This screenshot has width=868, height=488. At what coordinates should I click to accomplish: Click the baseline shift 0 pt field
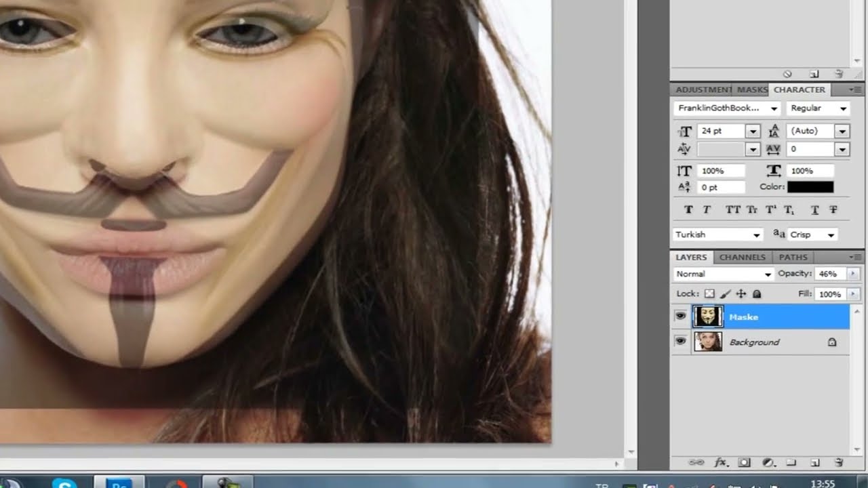721,187
